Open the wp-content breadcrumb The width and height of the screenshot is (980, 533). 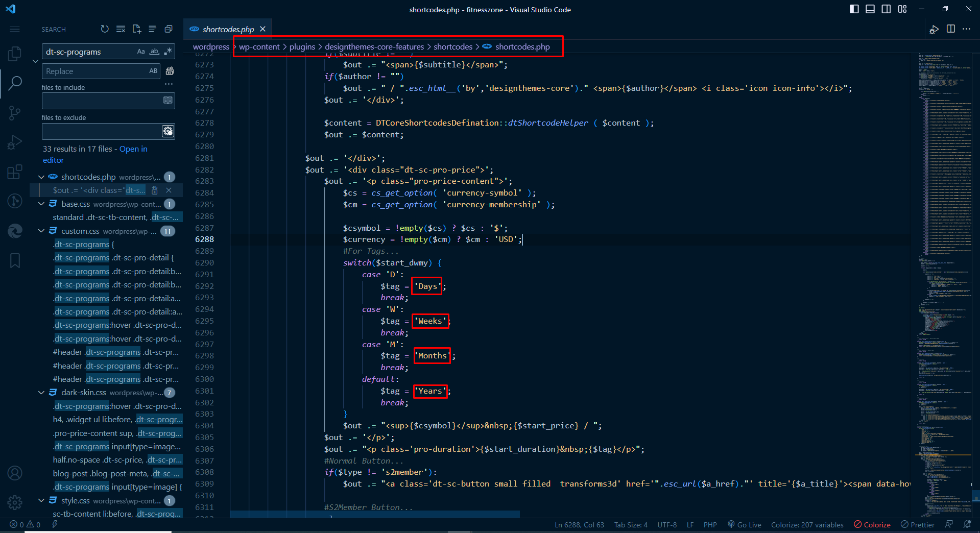click(259, 46)
